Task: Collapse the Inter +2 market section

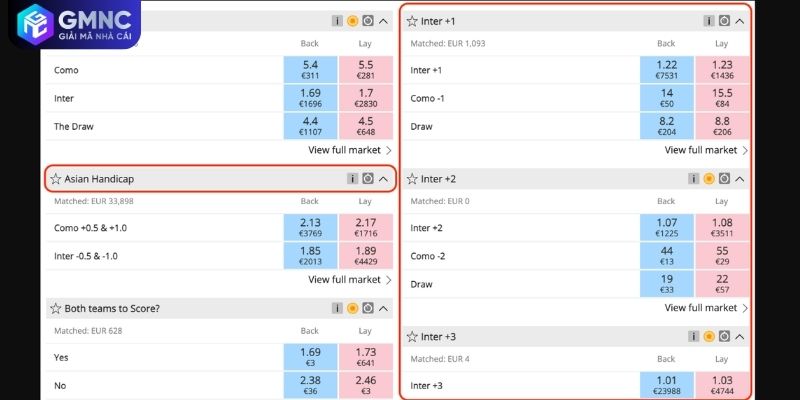Action: click(x=740, y=179)
